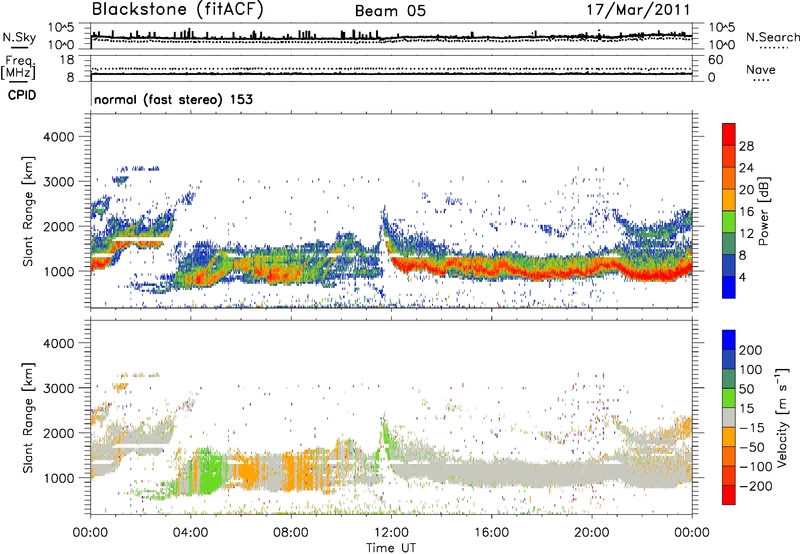Pick the light green Velocity segment between 50 and 15
Image resolution: width=800 pixels, height=554 pixels.
[x=729, y=398]
